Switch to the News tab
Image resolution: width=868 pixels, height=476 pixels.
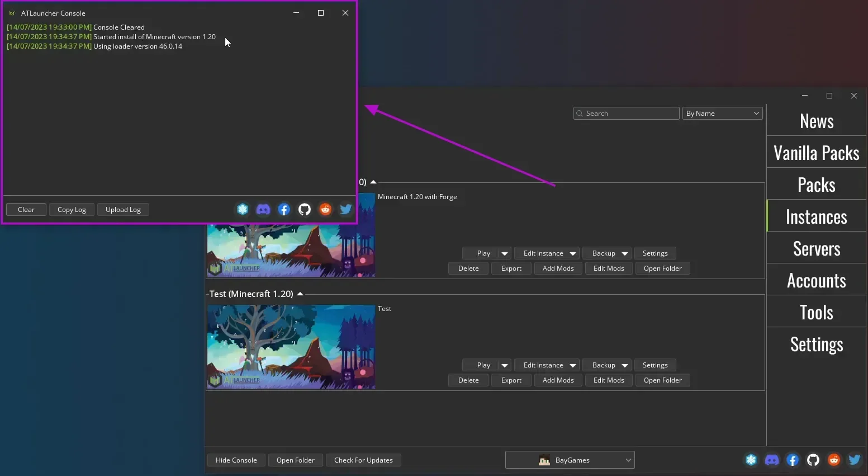pos(817,121)
